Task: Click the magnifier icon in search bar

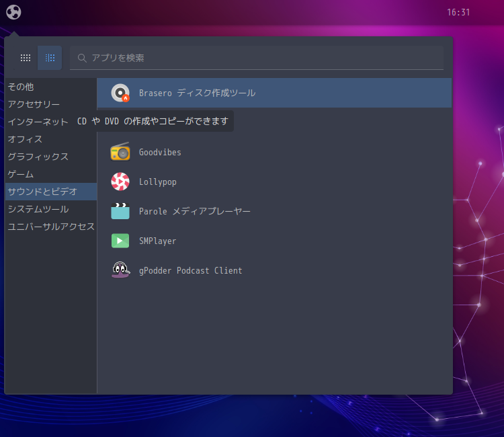Action: pos(82,58)
